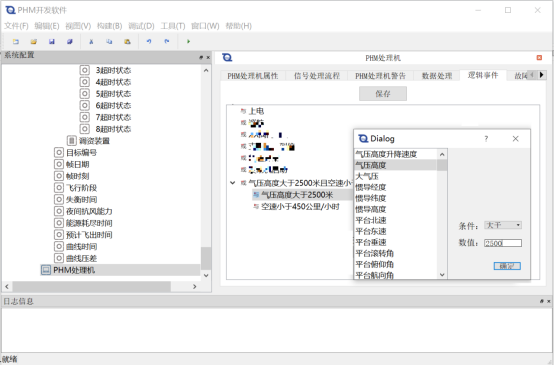The height and width of the screenshot is (365, 554).
Task: Confirm the dialog with 确定
Action: coord(507,266)
